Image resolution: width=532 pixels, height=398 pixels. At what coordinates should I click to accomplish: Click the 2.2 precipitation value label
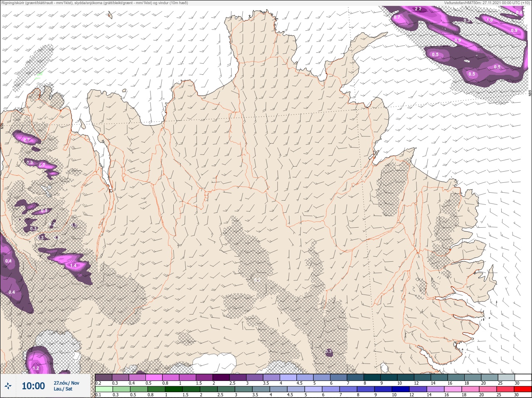point(418,9)
